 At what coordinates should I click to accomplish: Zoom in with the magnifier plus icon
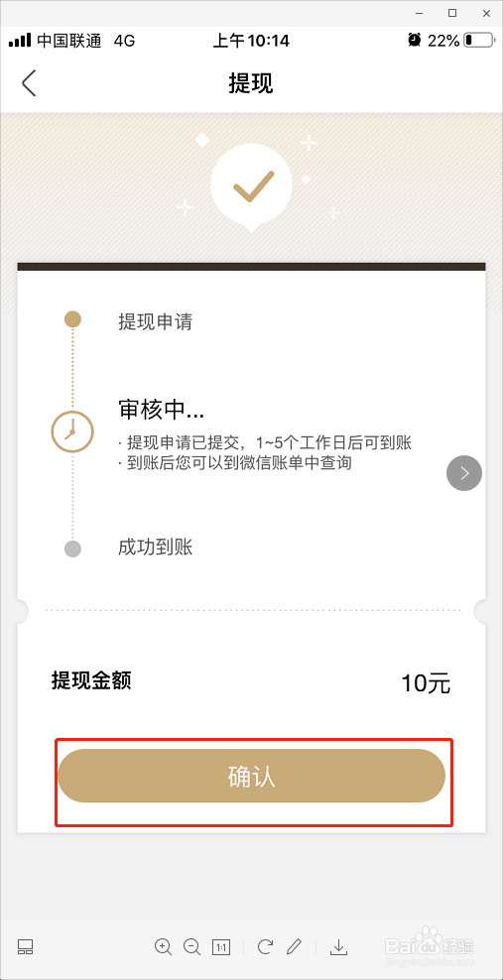163,947
